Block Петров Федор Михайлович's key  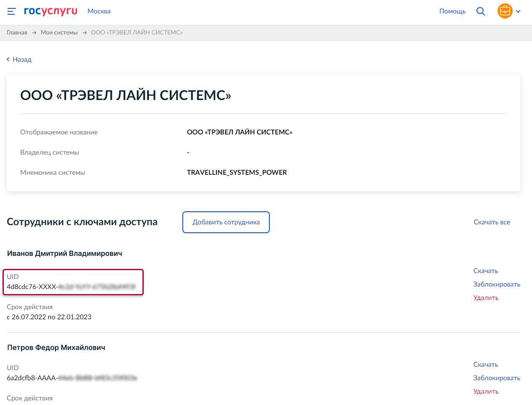[x=497, y=378]
